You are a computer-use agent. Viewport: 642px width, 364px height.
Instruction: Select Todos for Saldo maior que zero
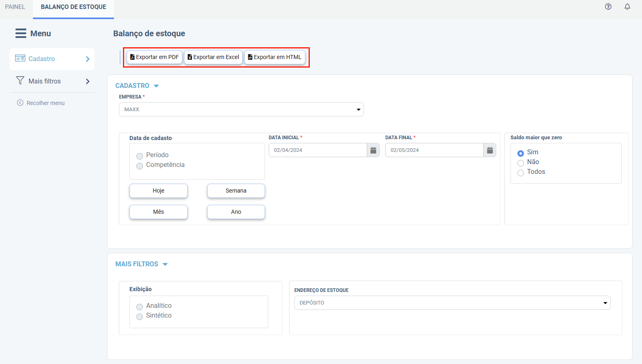[x=521, y=173]
